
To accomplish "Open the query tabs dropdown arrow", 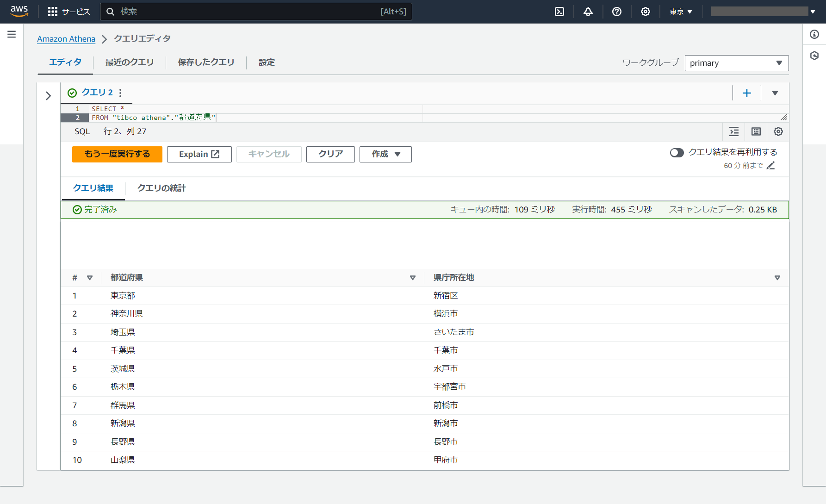I will (x=775, y=93).
